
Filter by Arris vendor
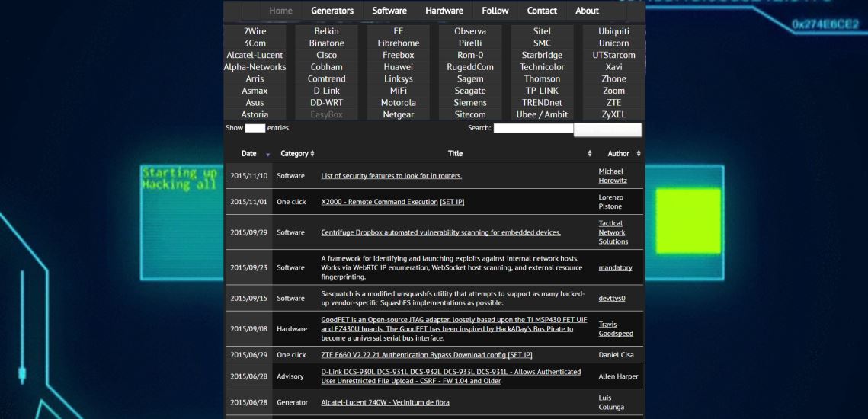(255, 79)
